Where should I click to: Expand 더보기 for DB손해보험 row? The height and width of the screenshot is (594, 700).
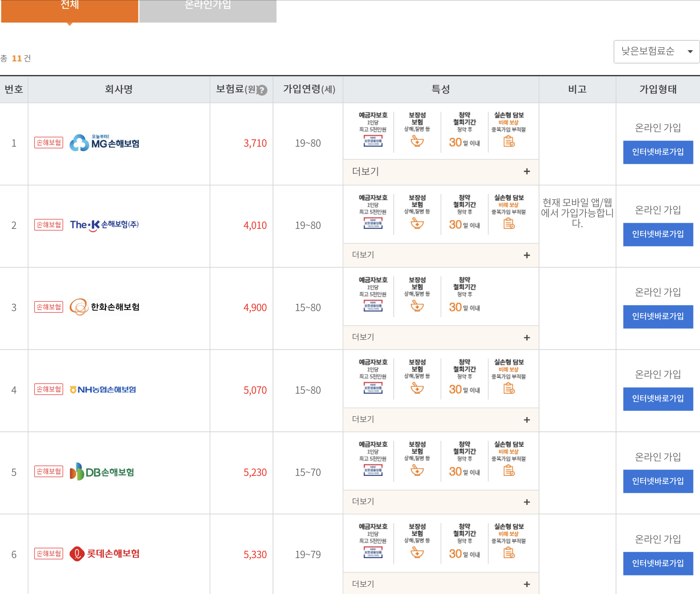[441, 501]
